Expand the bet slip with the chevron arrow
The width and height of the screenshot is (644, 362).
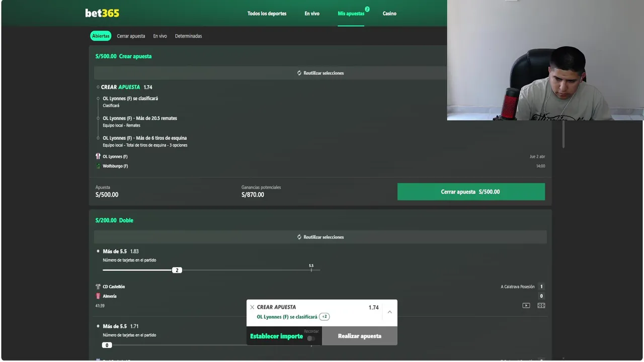[x=389, y=312]
